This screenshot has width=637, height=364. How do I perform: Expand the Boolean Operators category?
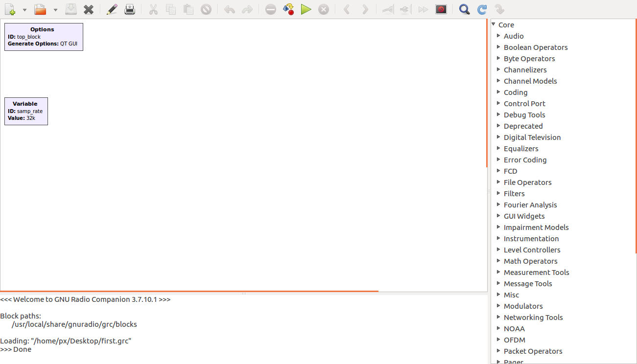[498, 47]
